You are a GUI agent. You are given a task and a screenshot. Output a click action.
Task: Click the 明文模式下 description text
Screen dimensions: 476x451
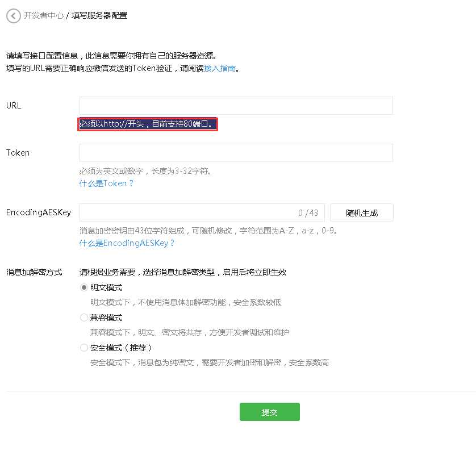pyautogui.click(x=186, y=302)
